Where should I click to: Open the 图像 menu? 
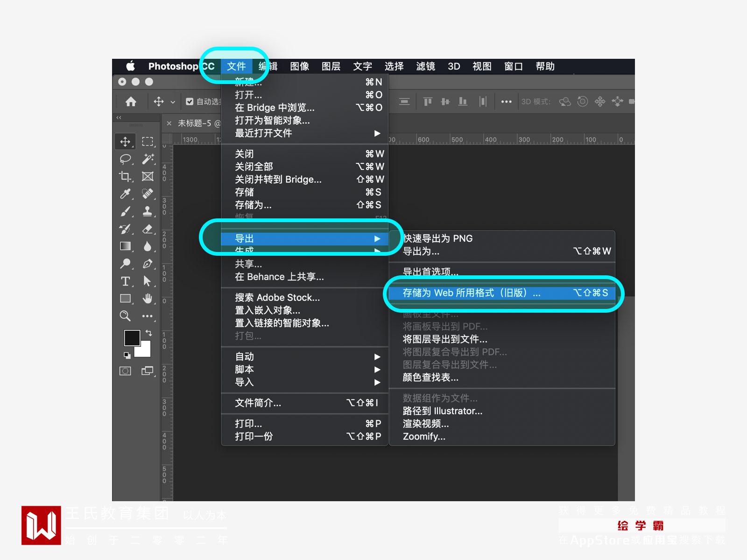tap(300, 66)
